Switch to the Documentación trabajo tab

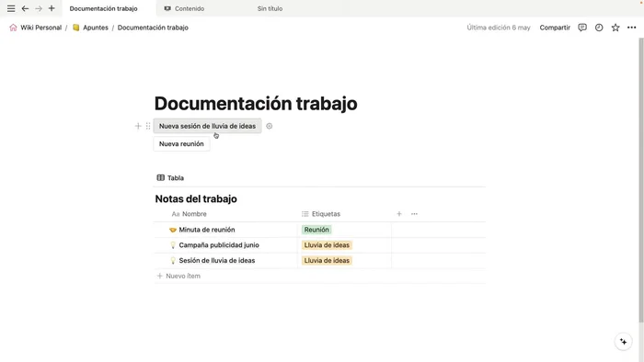(x=103, y=8)
